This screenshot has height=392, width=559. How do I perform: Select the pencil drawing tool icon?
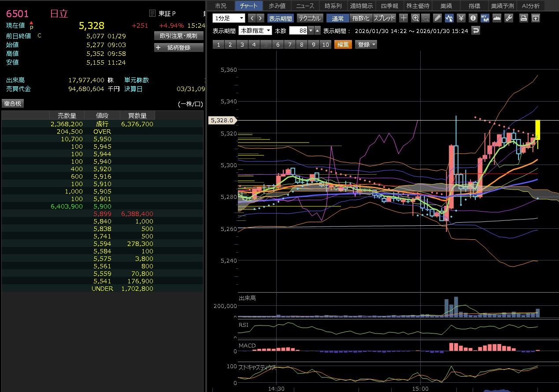tap(437, 18)
